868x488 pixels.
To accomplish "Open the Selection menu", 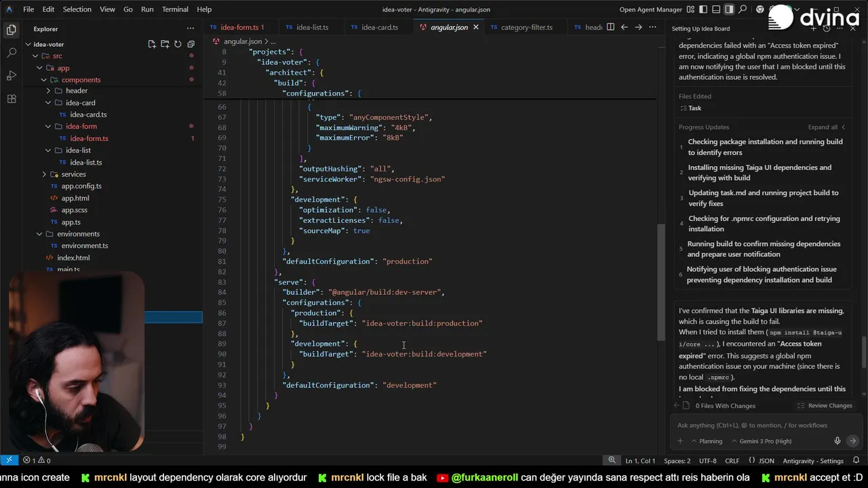I will (x=77, y=9).
